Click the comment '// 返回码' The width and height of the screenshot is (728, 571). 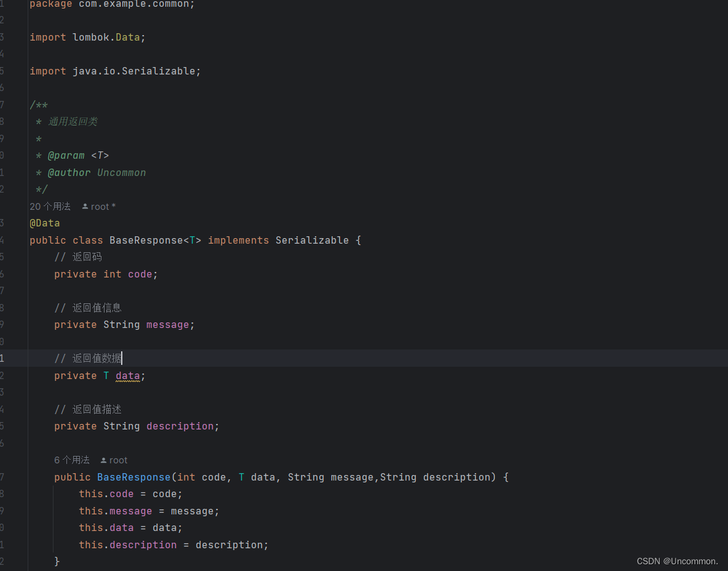78,257
